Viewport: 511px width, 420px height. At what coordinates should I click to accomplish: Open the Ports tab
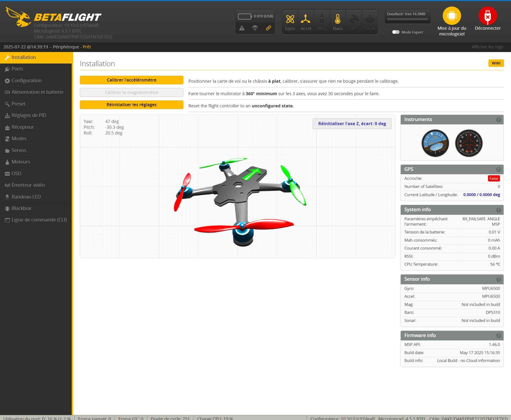[x=18, y=69]
